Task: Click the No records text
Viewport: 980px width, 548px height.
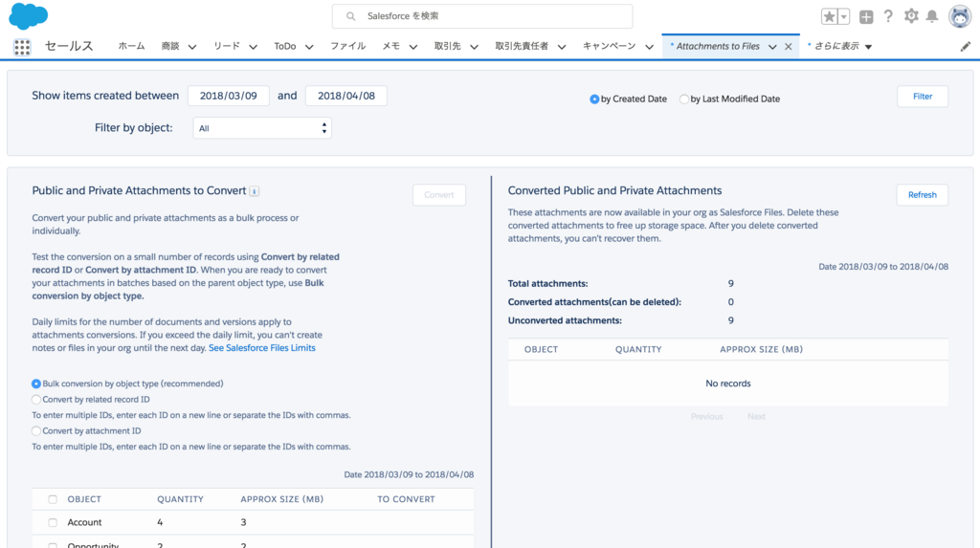Action: point(728,384)
